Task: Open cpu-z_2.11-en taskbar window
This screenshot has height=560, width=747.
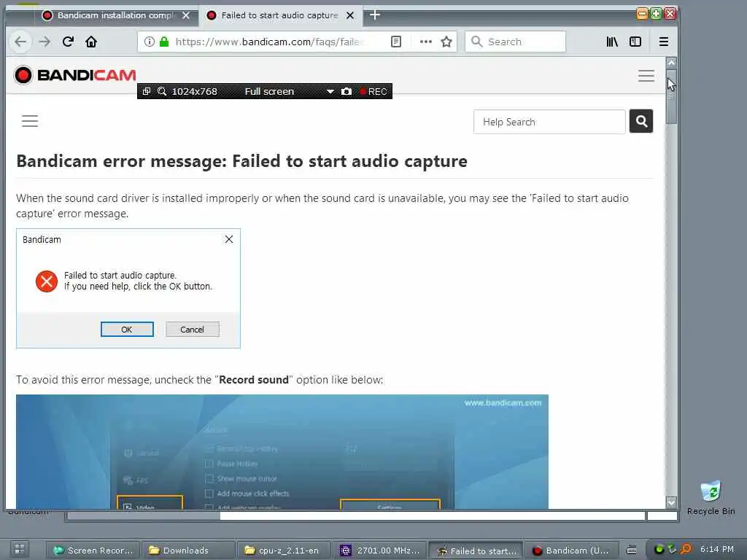Action: point(284,551)
